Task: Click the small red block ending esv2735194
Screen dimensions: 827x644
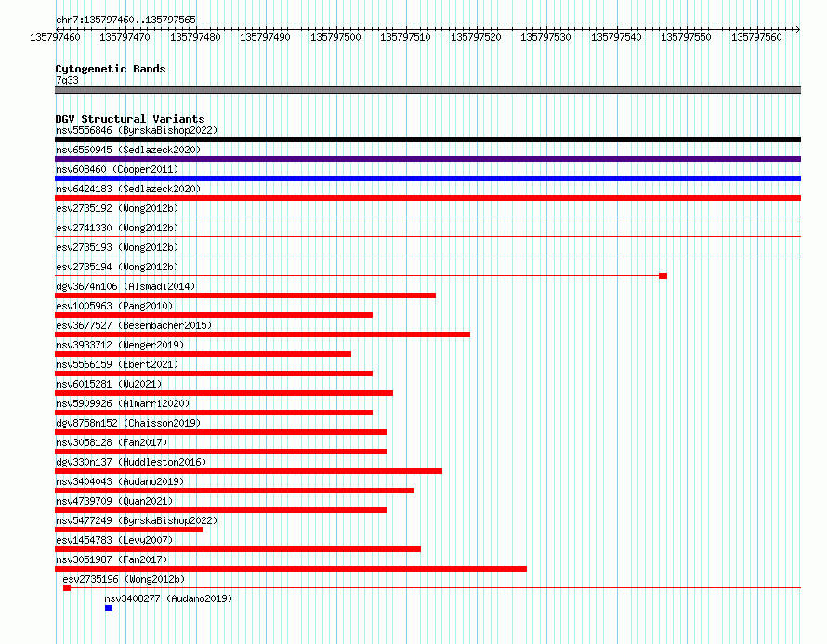Action: (663, 276)
